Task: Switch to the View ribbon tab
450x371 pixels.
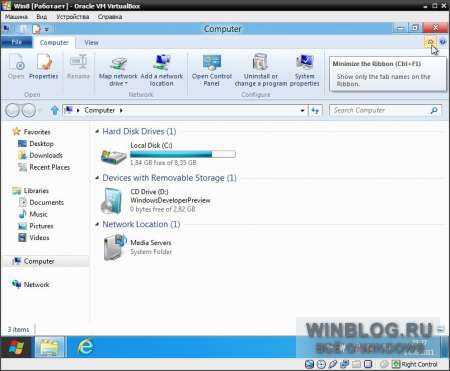Action: point(91,43)
